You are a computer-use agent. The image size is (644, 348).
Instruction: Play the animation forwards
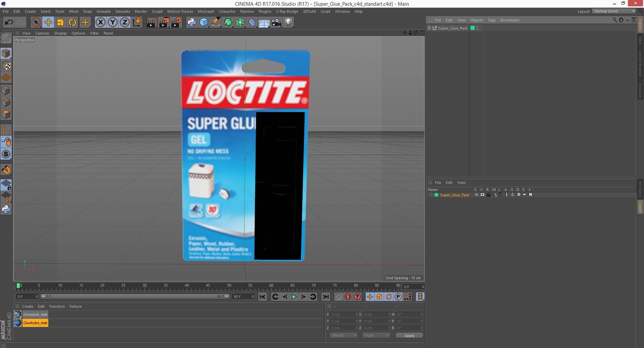[x=294, y=297]
